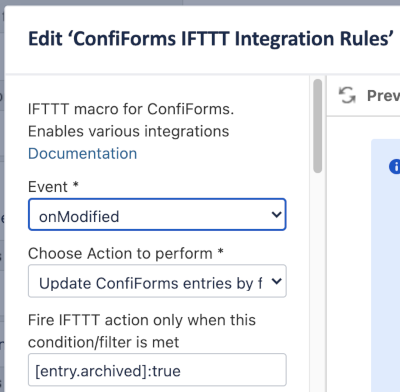The width and height of the screenshot is (400, 392).
Task: Click the dialog title 'Edit ConfiForms IFTTT Integration Rules'
Action: (211, 39)
